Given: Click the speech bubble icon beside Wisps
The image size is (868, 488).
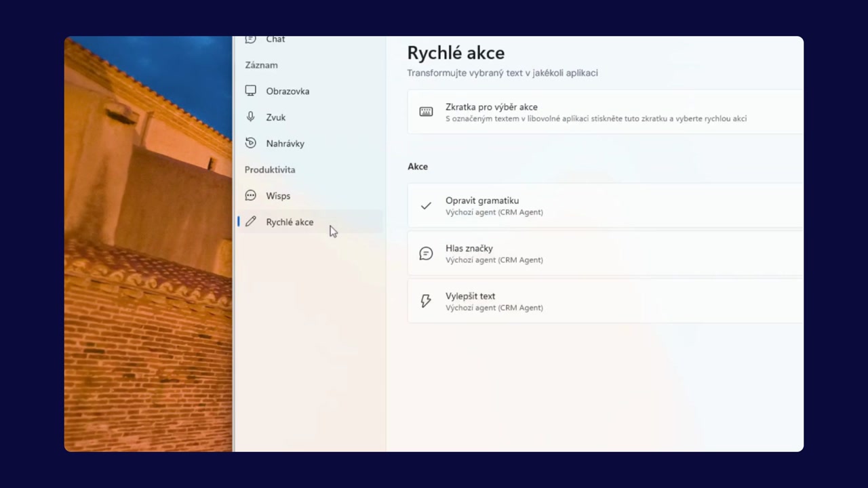Looking at the screenshot, I should 251,196.
